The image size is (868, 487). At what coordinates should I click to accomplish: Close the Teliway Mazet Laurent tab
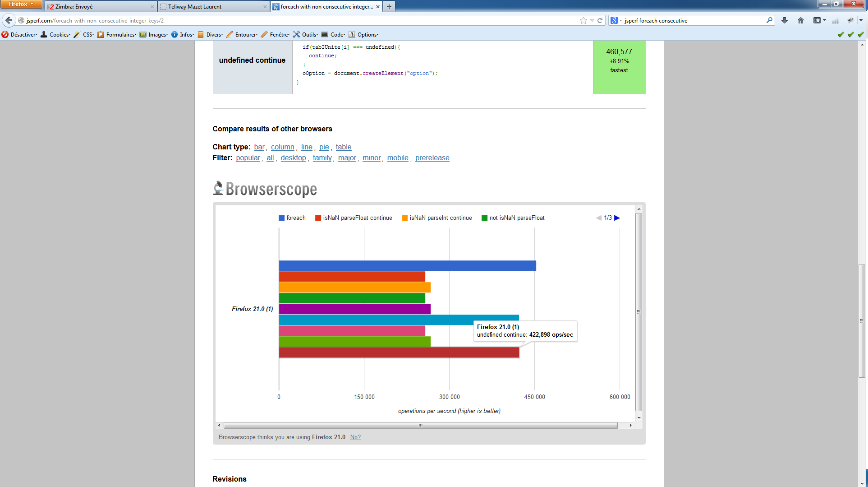pos(265,7)
